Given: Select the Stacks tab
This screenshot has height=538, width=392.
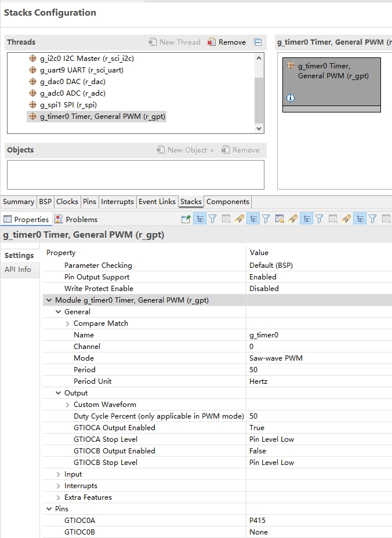Looking at the screenshot, I should point(191,202).
